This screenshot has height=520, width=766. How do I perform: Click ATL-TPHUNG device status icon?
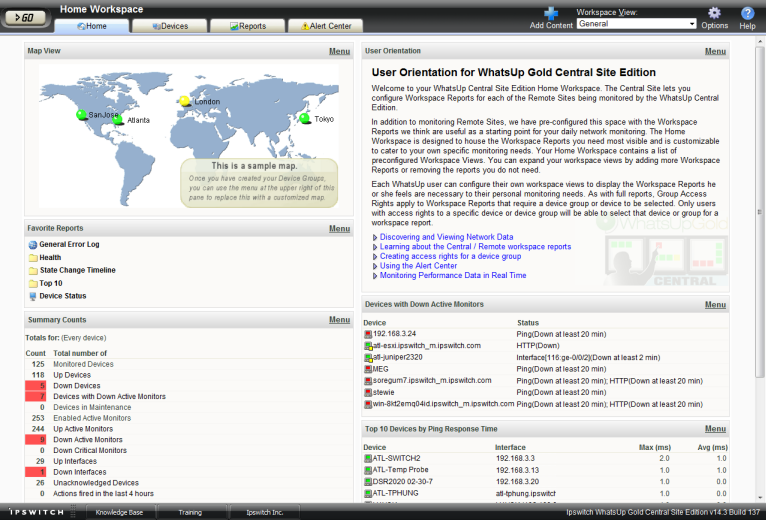(368, 494)
